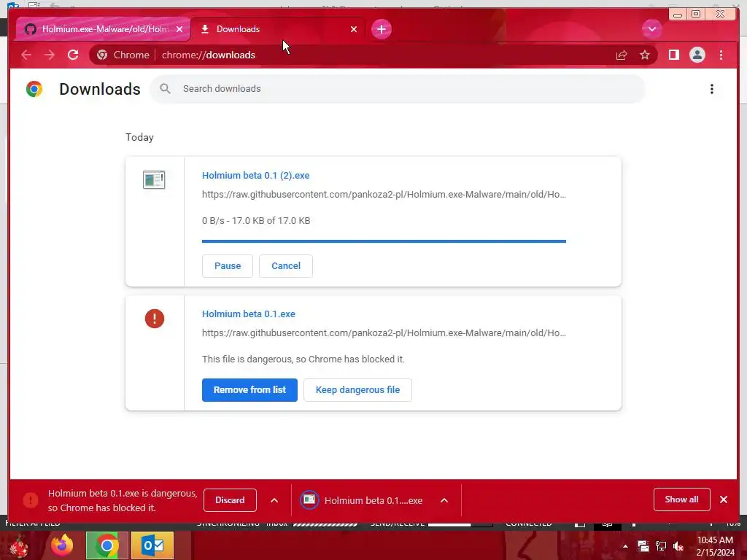
Task: Show all downloads
Action: [x=681, y=499]
